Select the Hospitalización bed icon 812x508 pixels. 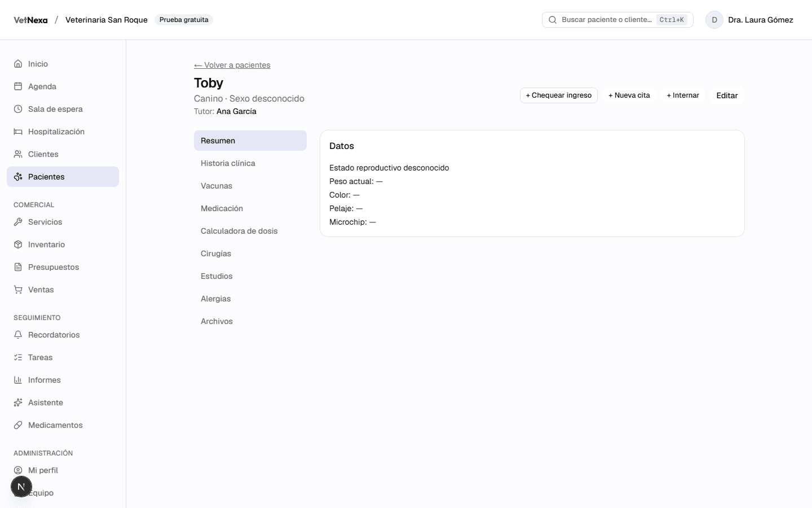click(x=18, y=132)
